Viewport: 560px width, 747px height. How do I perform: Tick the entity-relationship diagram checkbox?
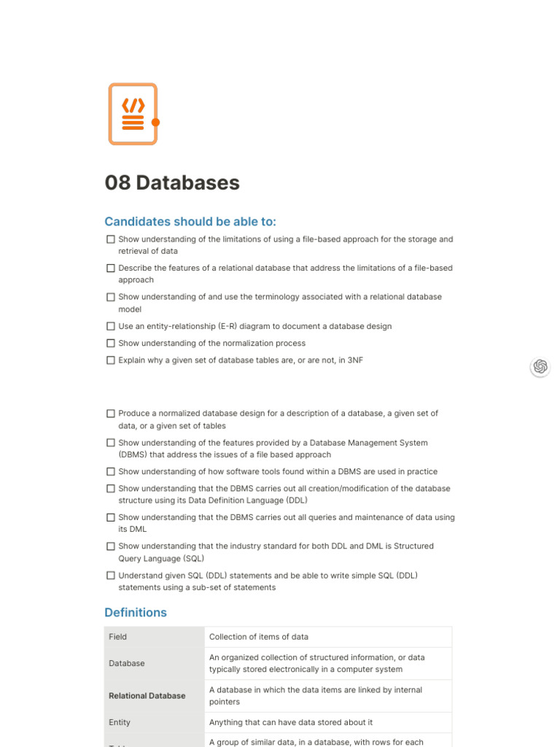(x=111, y=326)
